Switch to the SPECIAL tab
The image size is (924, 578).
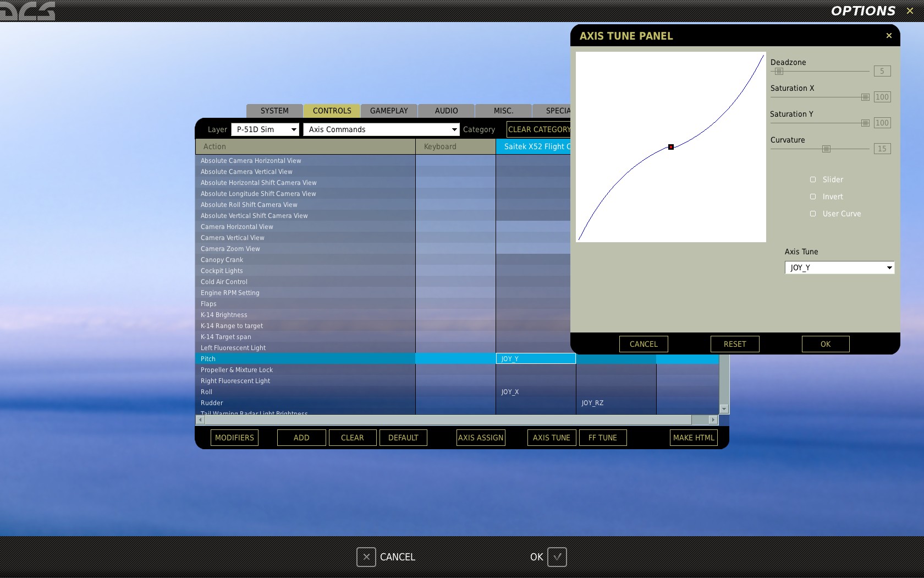[552, 111]
